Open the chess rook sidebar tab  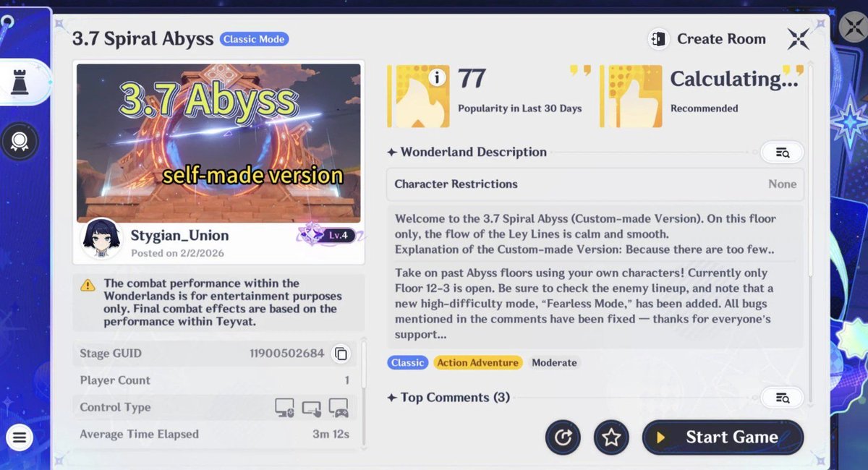pos(19,82)
